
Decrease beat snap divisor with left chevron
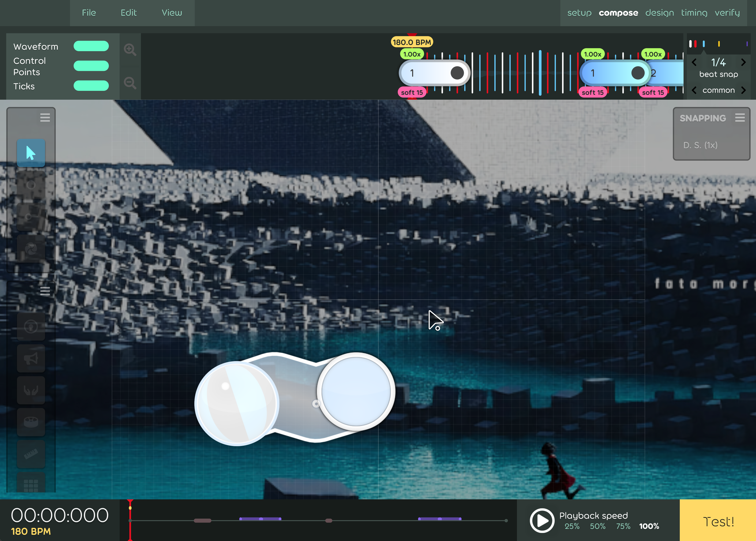pos(694,62)
